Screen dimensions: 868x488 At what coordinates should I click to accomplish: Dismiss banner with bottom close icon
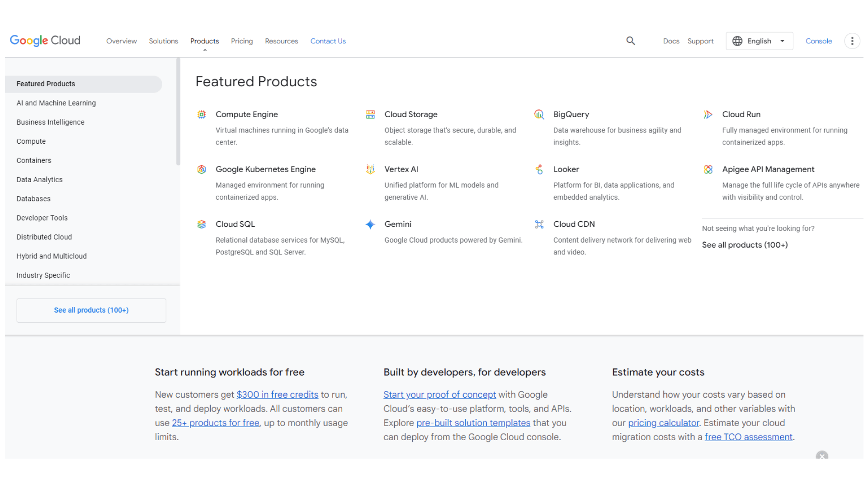[822, 455]
